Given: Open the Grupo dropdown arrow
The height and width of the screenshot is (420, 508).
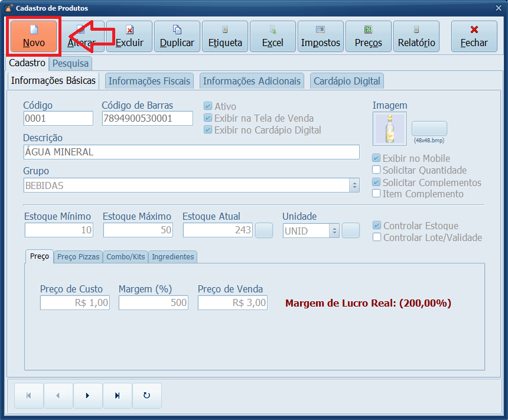Looking at the screenshot, I should (354, 185).
